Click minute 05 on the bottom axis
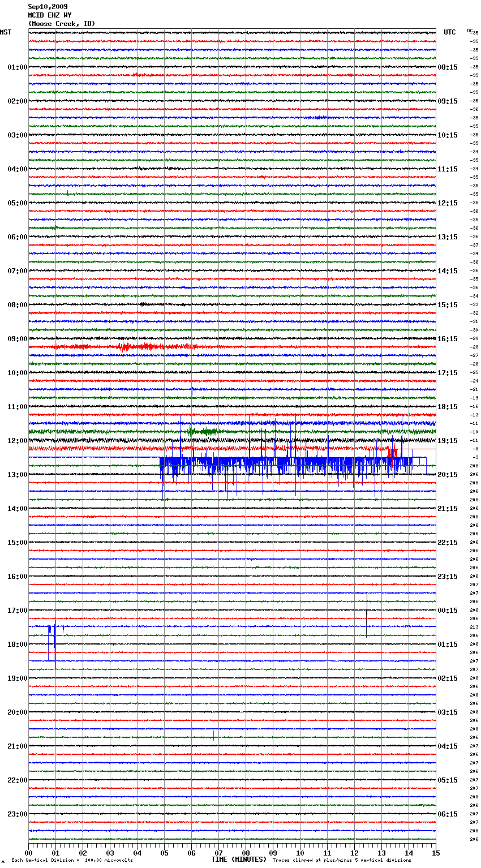The image size is (481, 868). pyautogui.click(x=164, y=853)
